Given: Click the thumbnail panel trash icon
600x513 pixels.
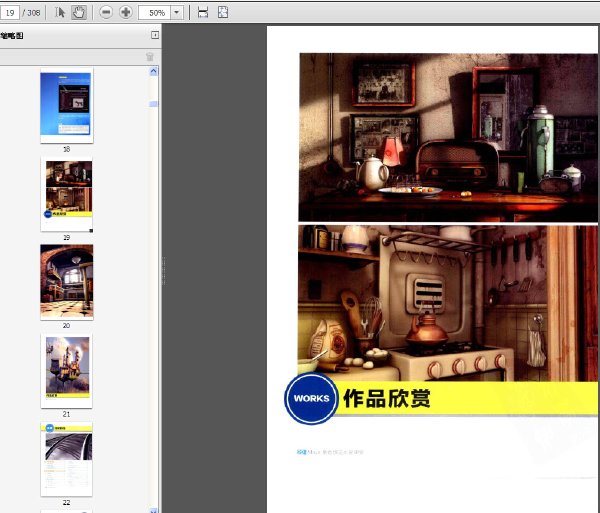Looking at the screenshot, I should [150, 57].
